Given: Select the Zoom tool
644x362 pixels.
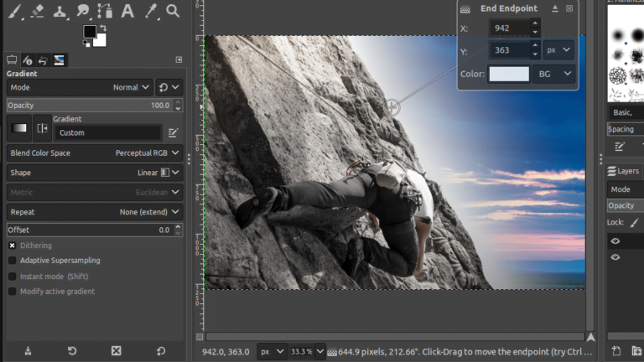Looking at the screenshot, I should pos(173,11).
